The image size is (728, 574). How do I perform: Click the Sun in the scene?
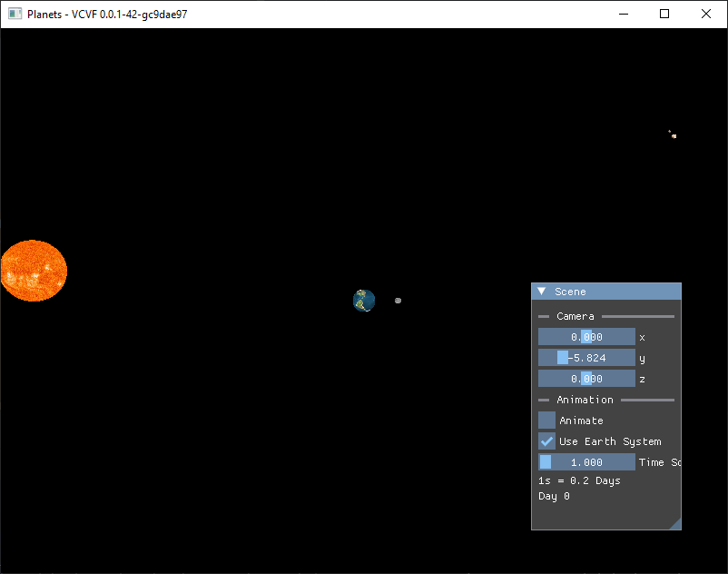coord(34,270)
